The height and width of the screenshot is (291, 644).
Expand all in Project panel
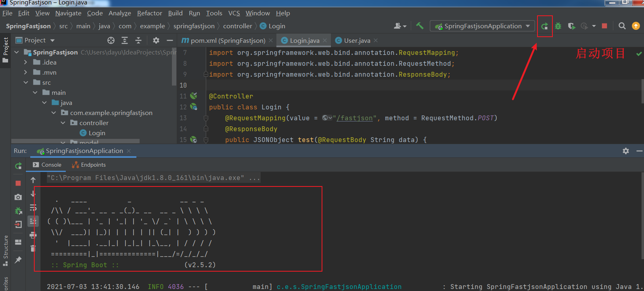click(x=125, y=40)
